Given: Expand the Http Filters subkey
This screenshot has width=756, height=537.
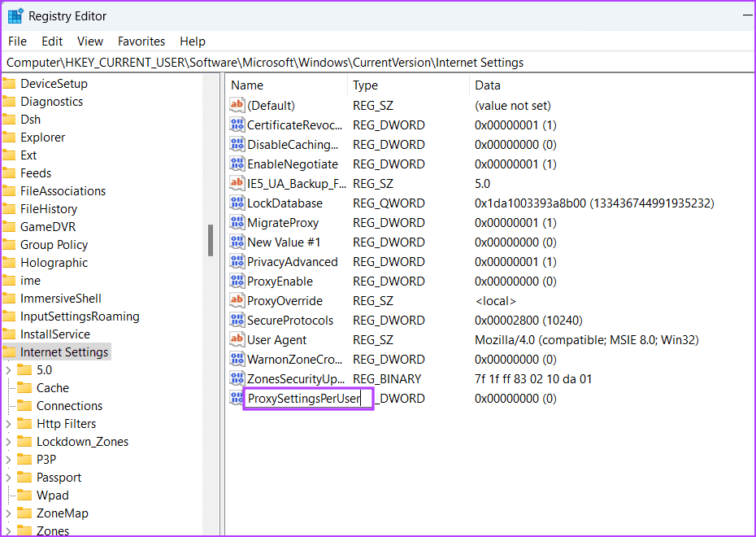Looking at the screenshot, I should 8,424.
